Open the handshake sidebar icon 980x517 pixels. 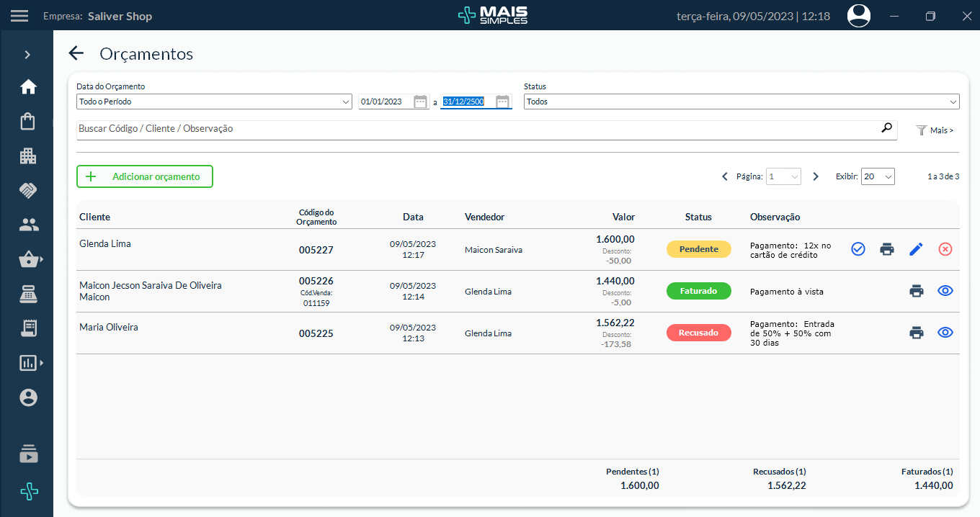(x=28, y=190)
